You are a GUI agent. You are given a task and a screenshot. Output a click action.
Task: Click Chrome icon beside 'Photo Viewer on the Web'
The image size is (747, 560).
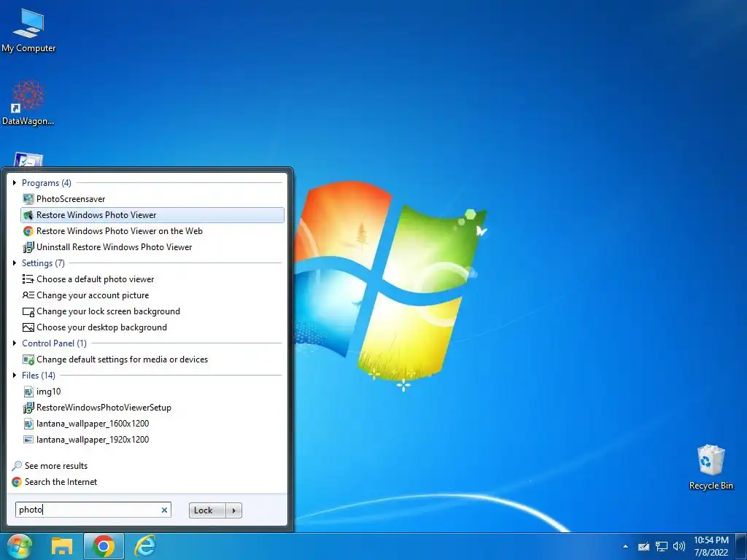click(x=28, y=231)
